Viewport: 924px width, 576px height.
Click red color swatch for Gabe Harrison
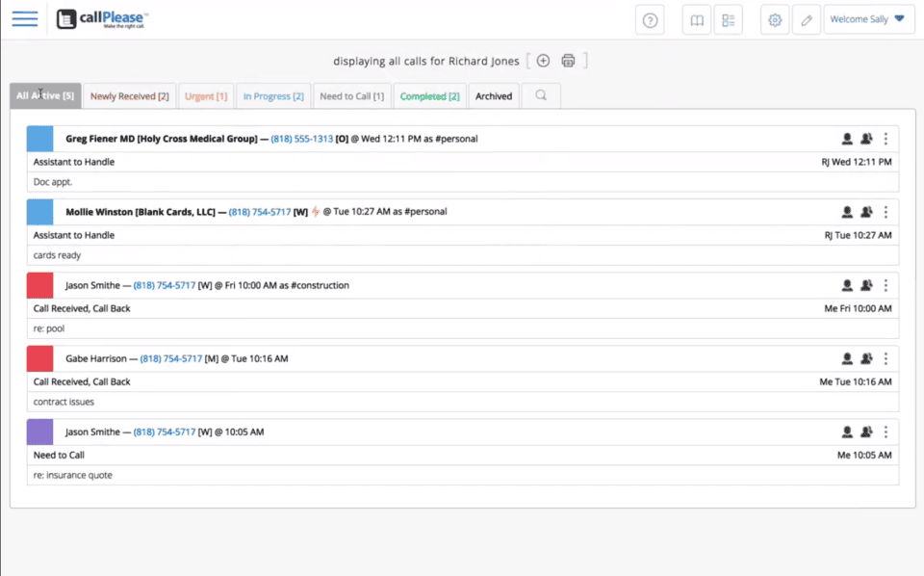click(x=40, y=358)
